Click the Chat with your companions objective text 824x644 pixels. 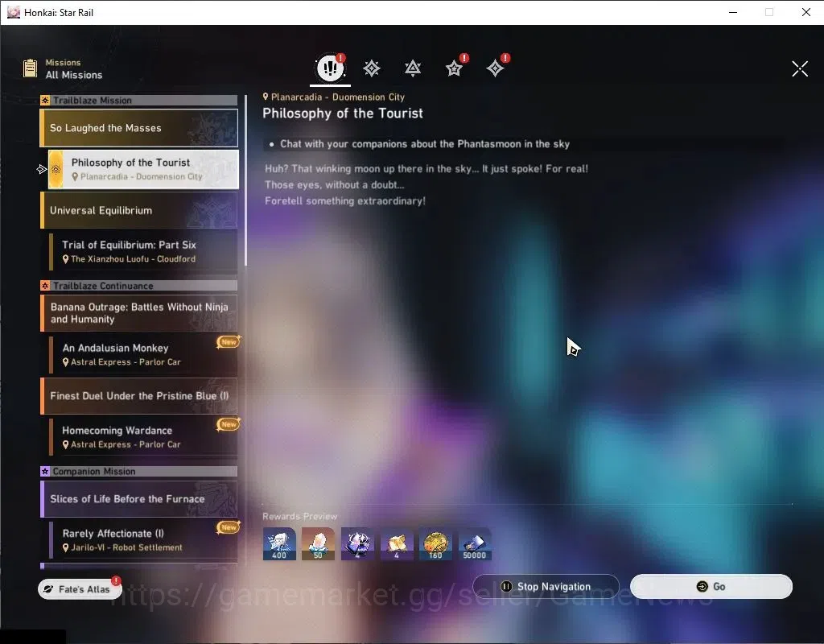click(425, 144)
